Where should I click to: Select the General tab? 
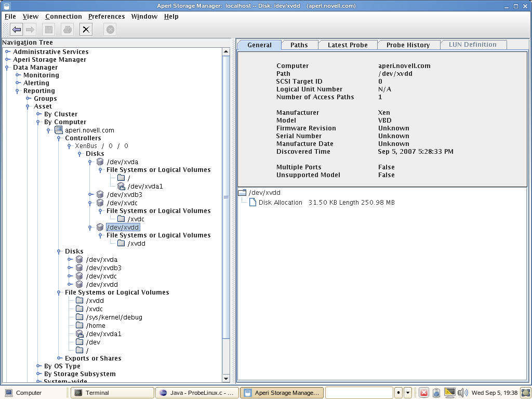click(259, 45)
